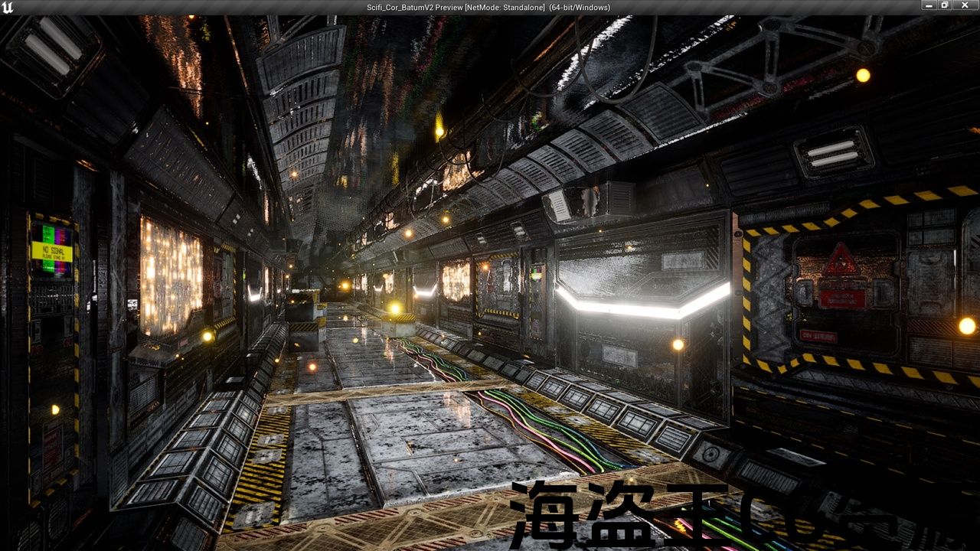Screen dimensions: 980x551
Task: Restore down the preview window
Action: 945,5
